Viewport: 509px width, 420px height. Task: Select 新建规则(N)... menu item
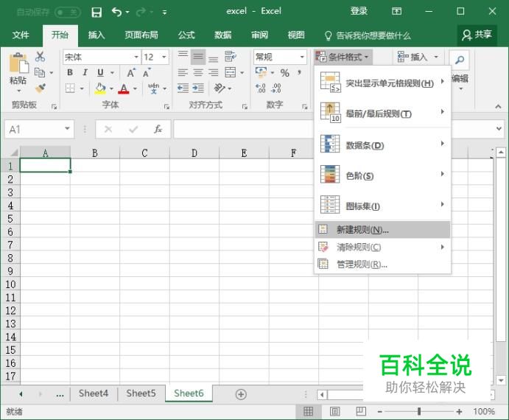coord(383,230)
